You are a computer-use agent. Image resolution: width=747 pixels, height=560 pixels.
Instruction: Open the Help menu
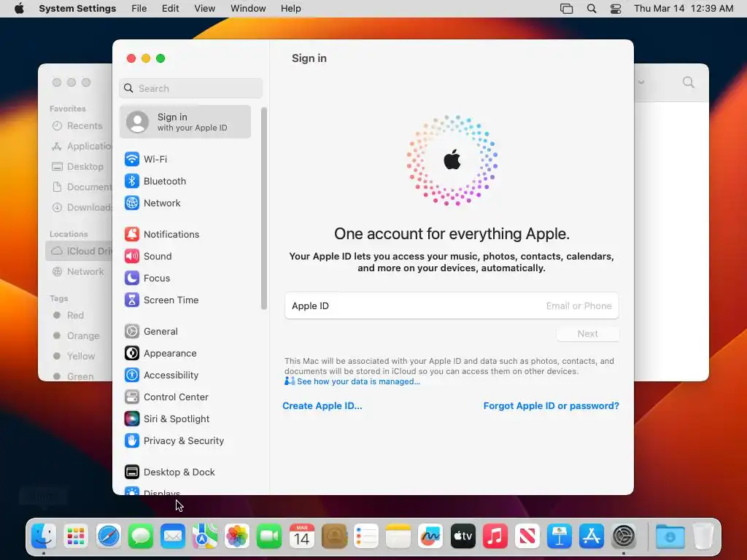point(290,9)
